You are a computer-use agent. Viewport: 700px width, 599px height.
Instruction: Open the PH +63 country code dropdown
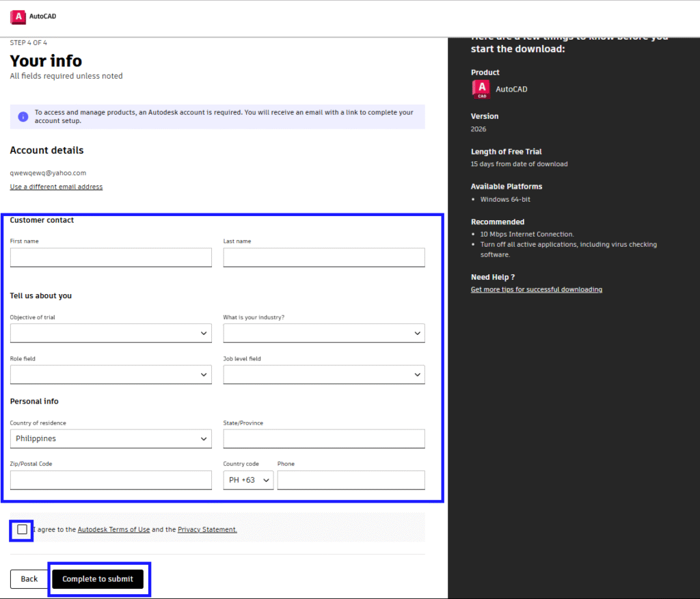(x=248, y=480)
